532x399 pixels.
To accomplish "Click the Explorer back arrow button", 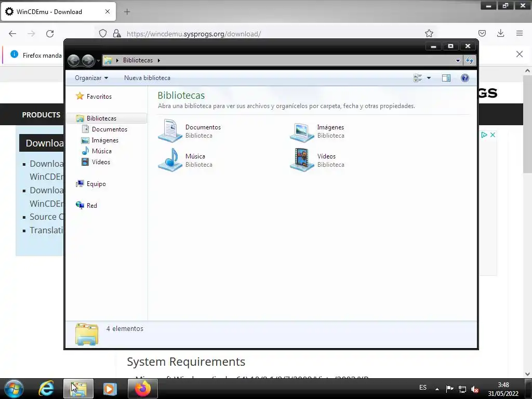I will click(74, 60).
